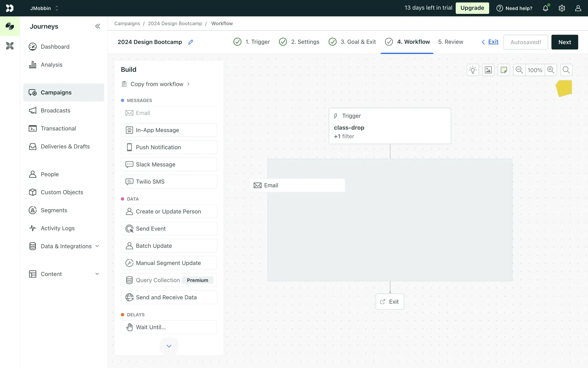Click the lightbulb tips icon on canvas toolbar

click(473, 70)
